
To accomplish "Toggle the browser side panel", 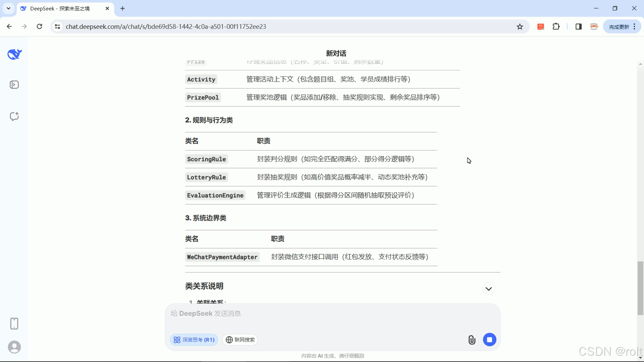I will pos(579,26).
